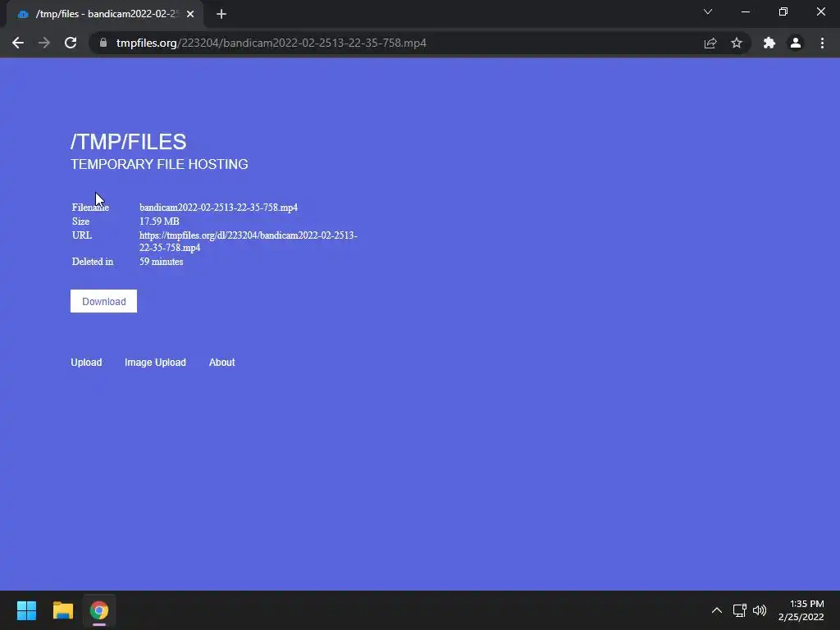Open the About link
This screenshot has width=840, height=630.
pos(221,363)
